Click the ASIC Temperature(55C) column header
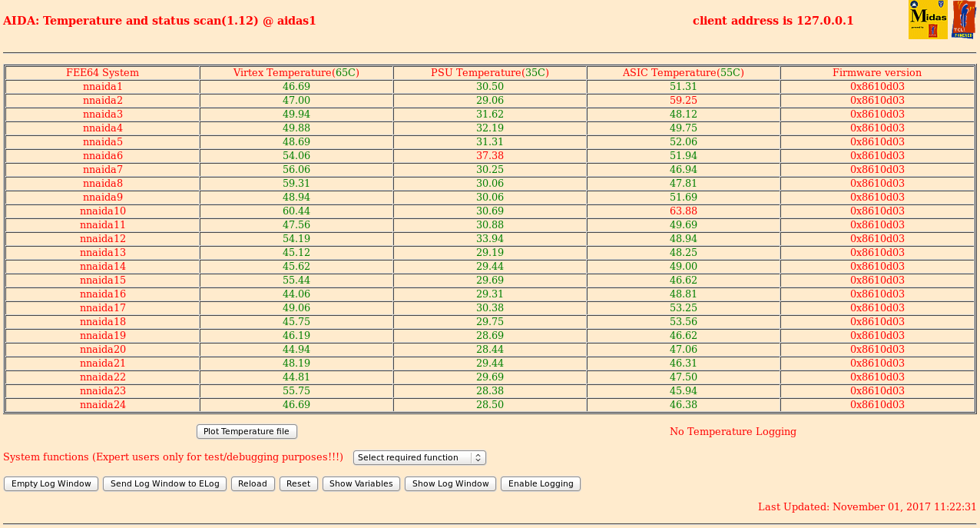 click(x=684, y=73)
